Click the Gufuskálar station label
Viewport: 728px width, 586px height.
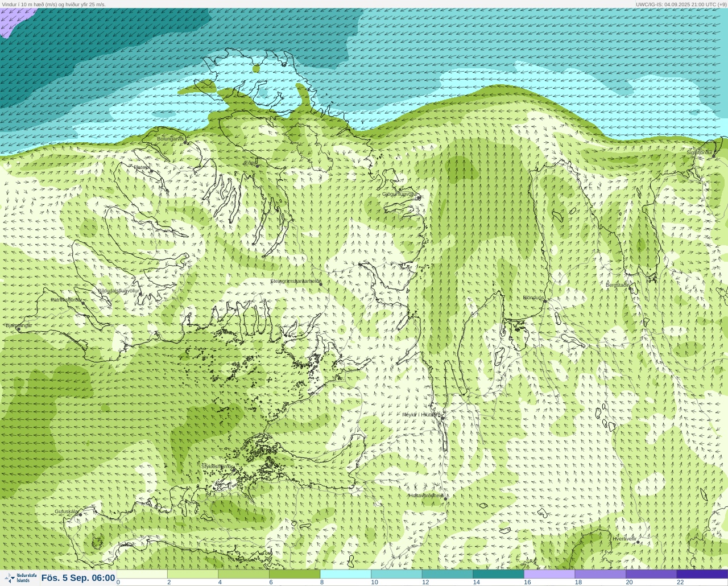(x=67, y=511)
